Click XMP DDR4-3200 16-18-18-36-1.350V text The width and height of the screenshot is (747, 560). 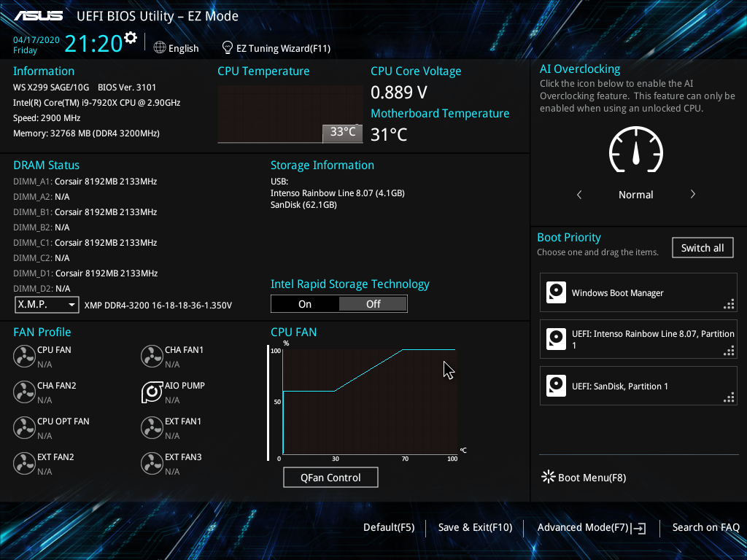click(158, 306)
